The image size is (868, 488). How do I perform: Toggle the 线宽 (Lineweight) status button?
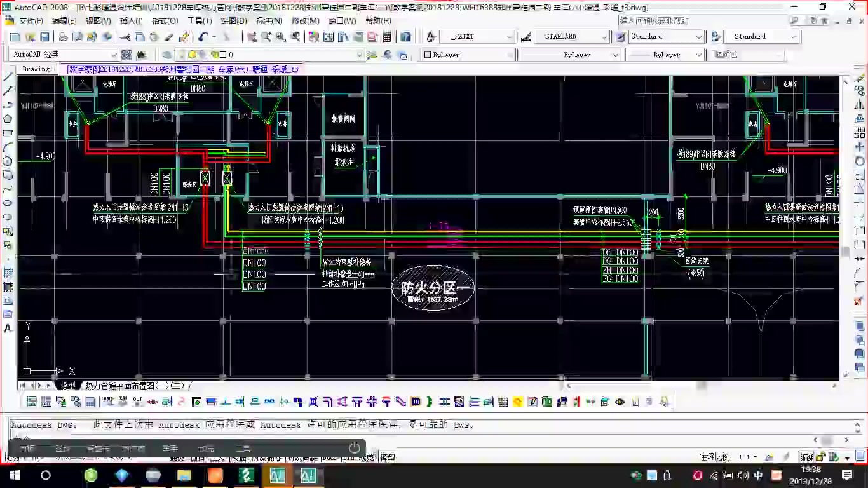point(367,457)
